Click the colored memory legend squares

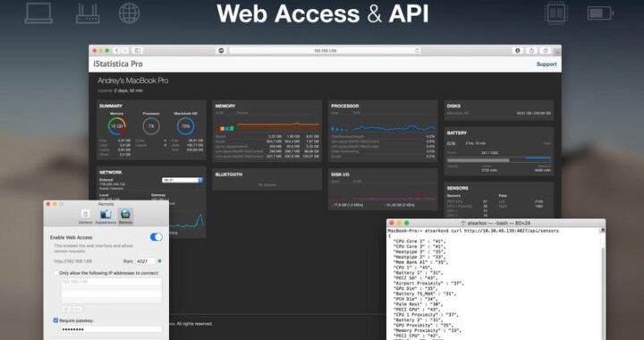(225, 129)
